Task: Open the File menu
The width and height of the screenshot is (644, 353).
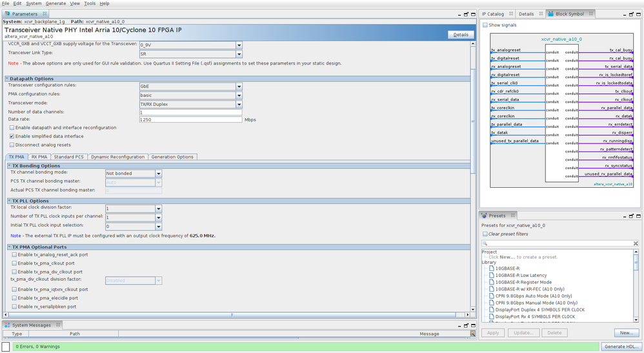Action: click(x=5, y=3)
